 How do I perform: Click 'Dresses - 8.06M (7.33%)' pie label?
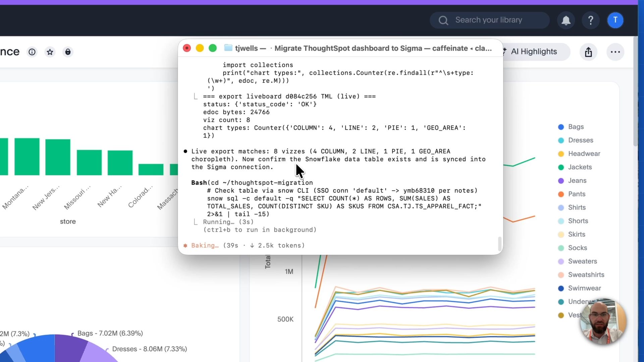149,349
